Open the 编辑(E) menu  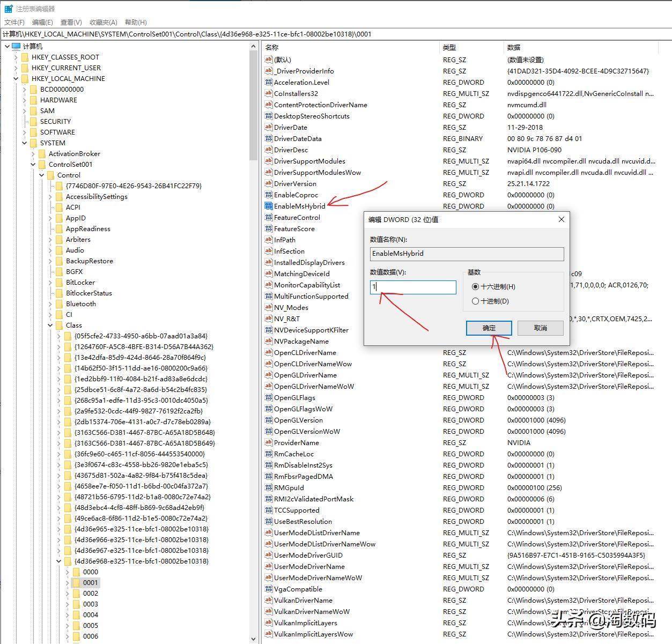point(42,22)
